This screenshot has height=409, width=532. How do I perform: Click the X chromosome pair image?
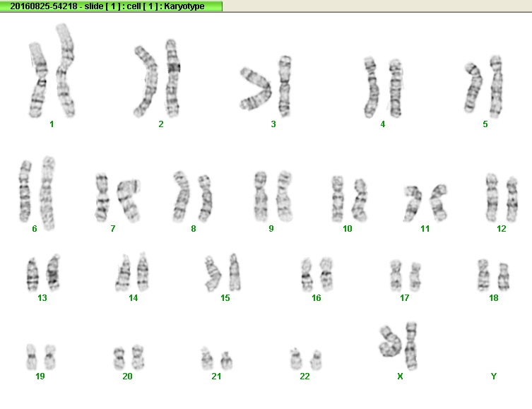[398, 346]
